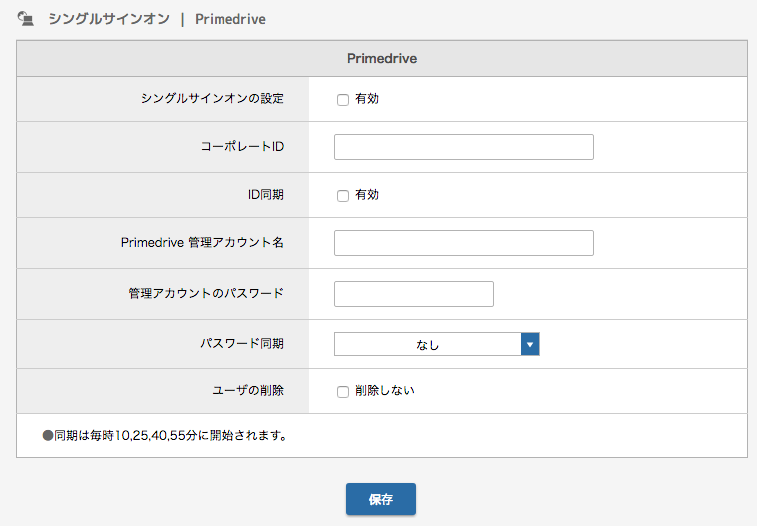The width and height of the screenshot is (757, 526).
Task: Click the Primedrive 管理アカウント名 row label
Action: (x=202, y=242)
